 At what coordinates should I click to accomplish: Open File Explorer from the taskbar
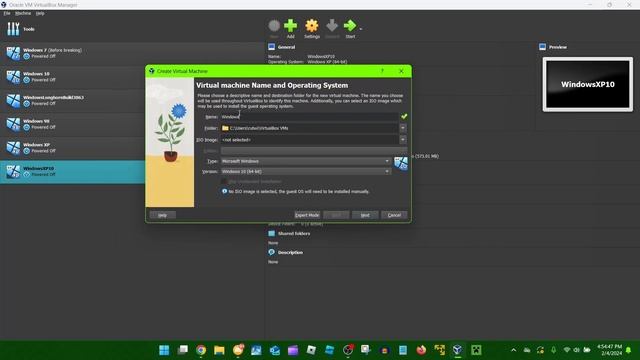pos(219,350)
